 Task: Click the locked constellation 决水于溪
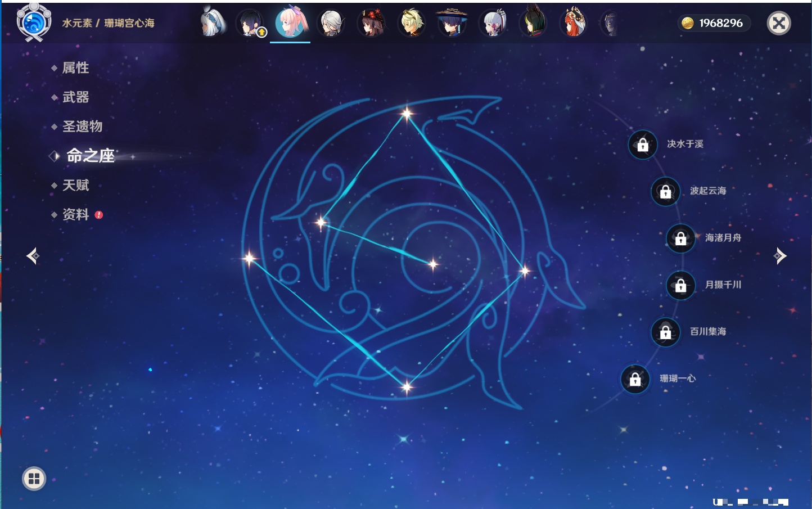643,145
